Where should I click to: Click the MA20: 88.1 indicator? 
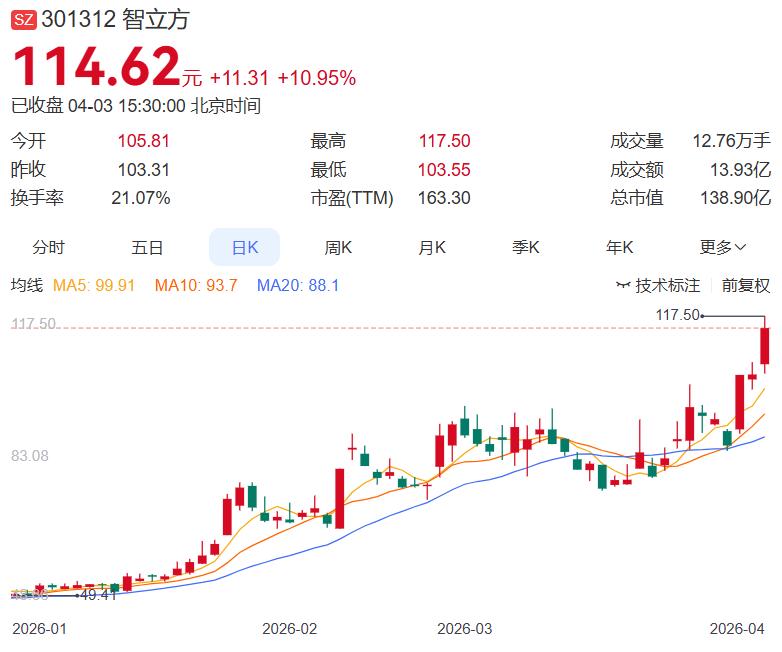pos(298,285)
